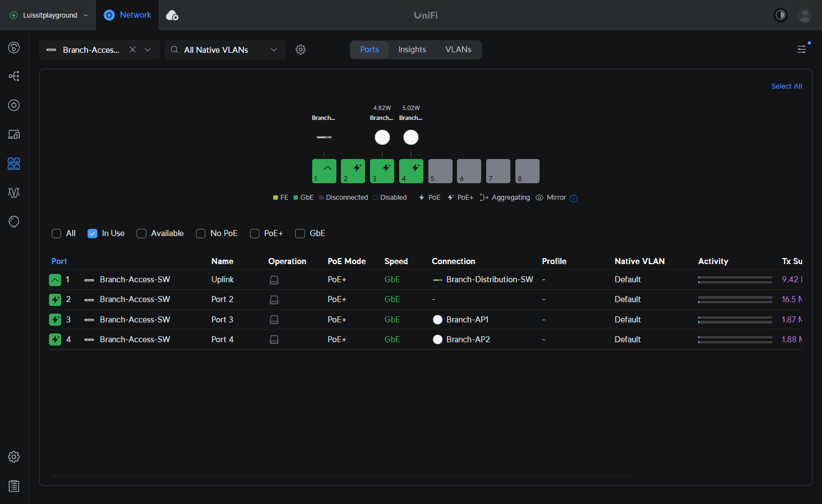Check the Available filter checkbox

[141, 233]
